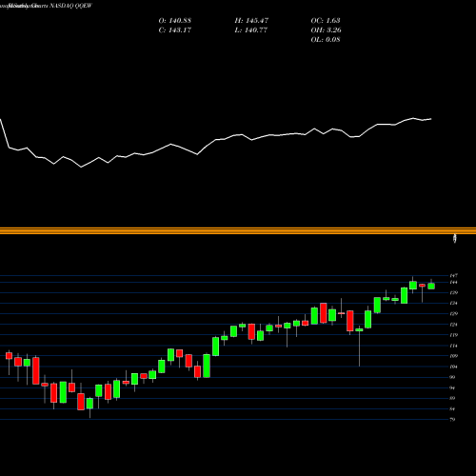476x476 pixels.
Task: Click the 129 price axis label
Action: point(453,313)
